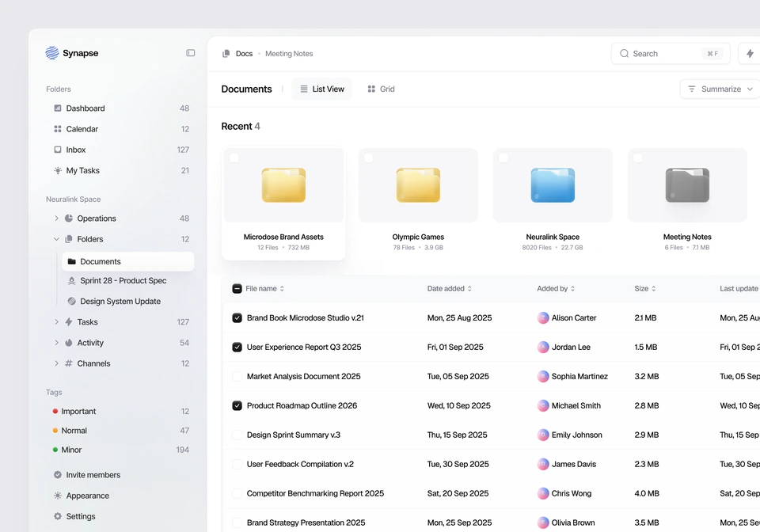Select Documents in the folder tree

(128, 261)
